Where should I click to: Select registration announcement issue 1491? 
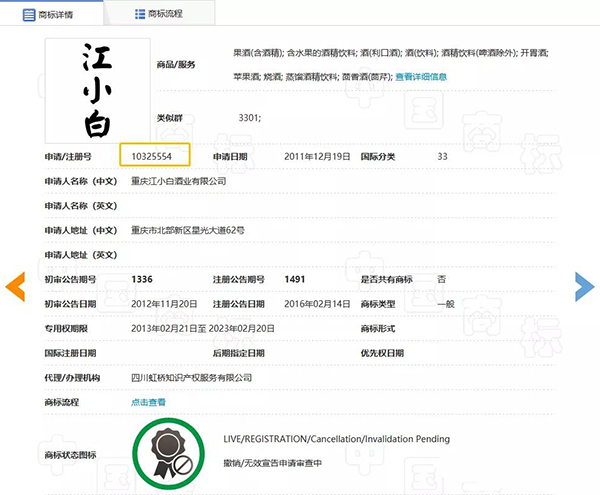[x=295, y=279]
